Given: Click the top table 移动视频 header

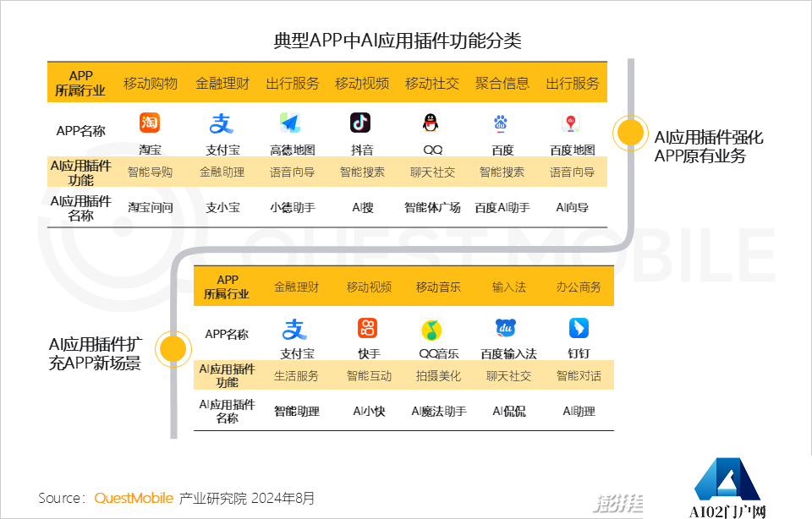Looking at the screenshot, I should coord(362,84).
